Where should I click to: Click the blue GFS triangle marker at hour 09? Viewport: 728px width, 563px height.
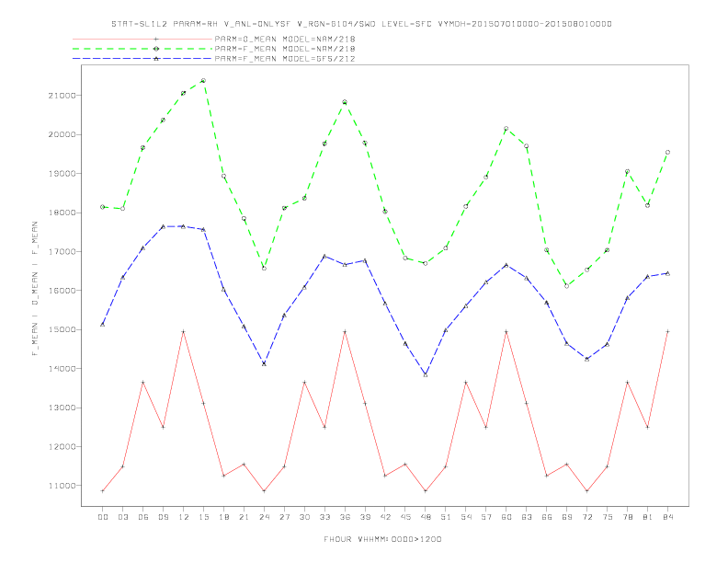(x=163, y=226)
